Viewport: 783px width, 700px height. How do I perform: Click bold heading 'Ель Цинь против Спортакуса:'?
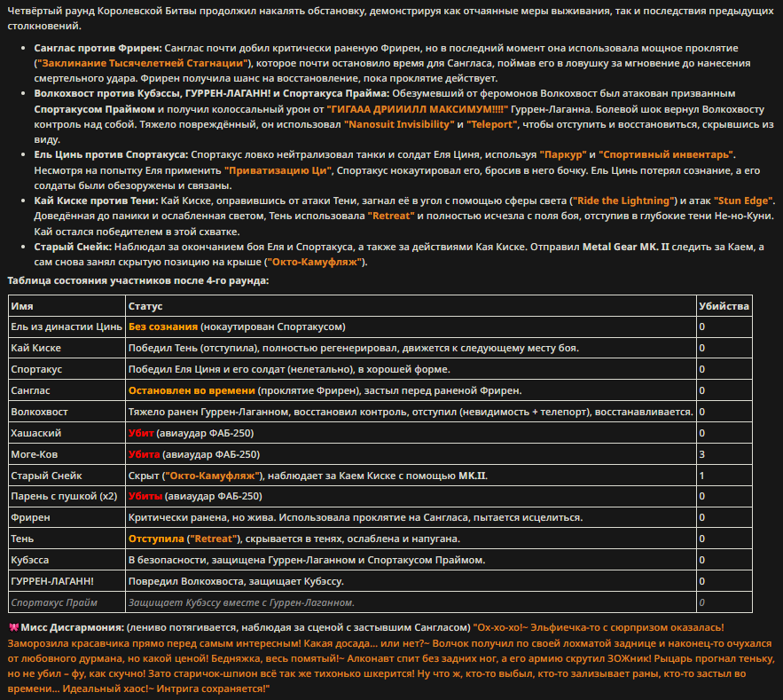click(x=111, y=155)
